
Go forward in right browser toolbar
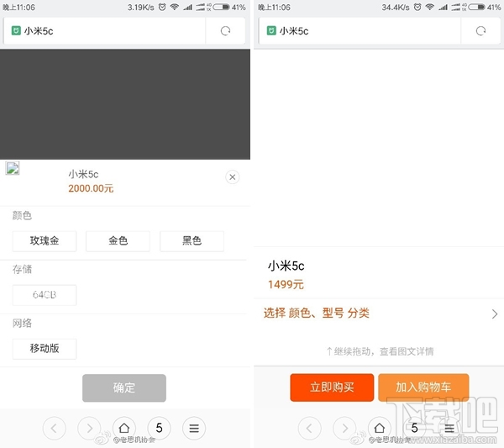click(344, 428)
